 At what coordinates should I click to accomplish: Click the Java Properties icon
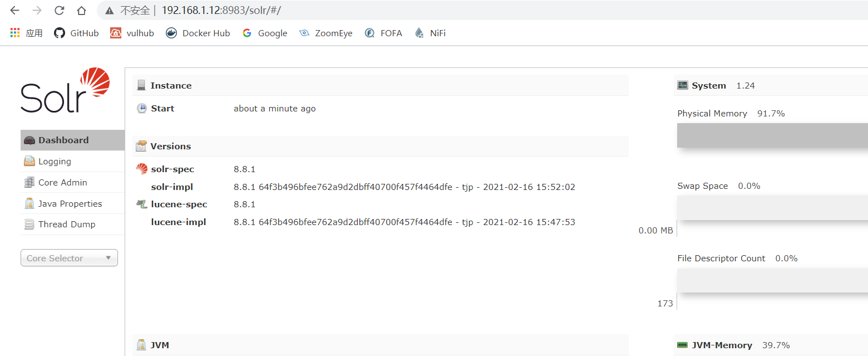pos(29,204)
